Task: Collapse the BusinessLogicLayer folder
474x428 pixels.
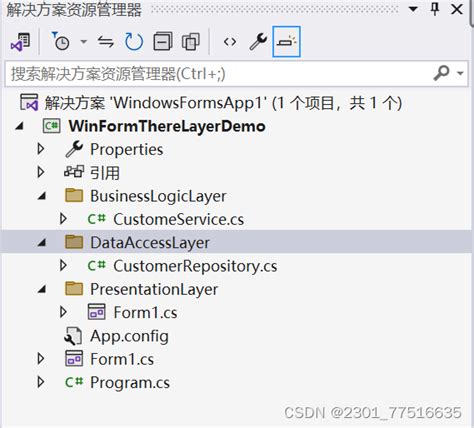Action: 42,196
